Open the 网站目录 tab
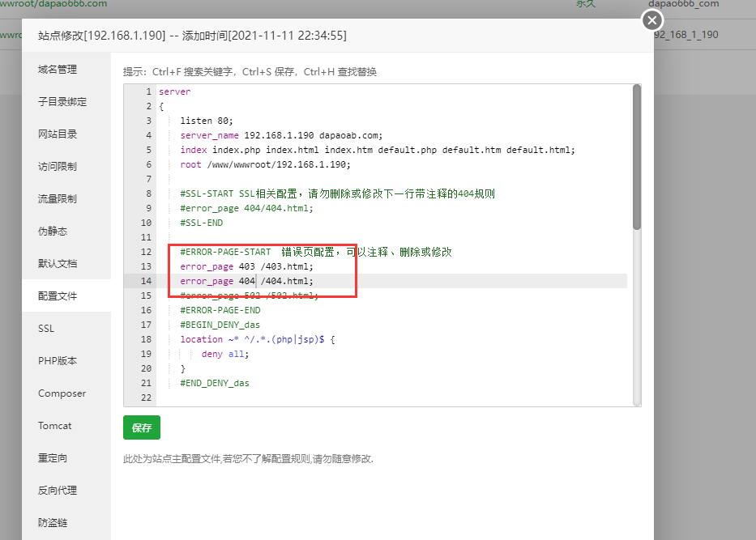Screen dimensions: 756x540 (x=58, y=134)
